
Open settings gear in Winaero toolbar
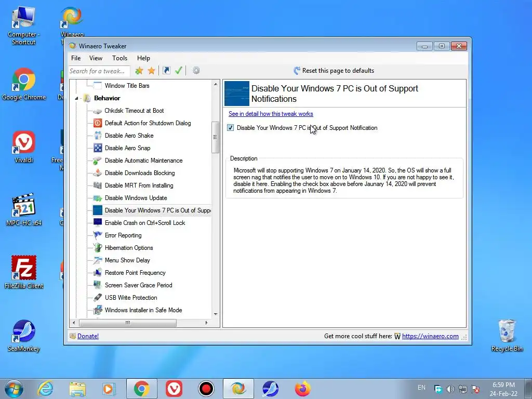pos(196,71)
